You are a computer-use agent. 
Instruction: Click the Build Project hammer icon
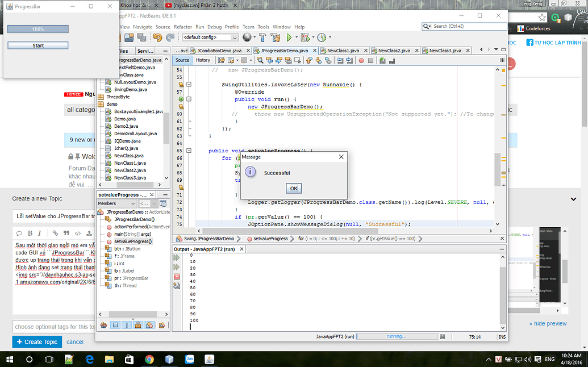point(262,37)
